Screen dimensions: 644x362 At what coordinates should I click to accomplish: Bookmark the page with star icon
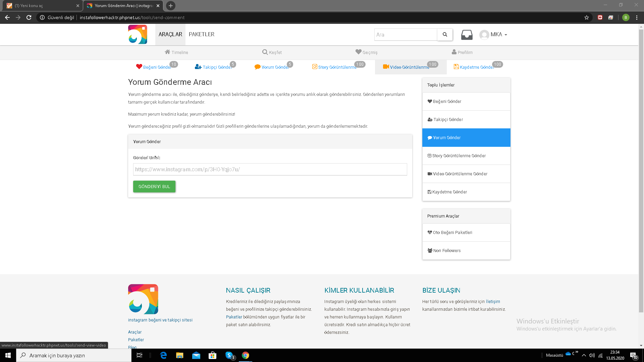587,17
